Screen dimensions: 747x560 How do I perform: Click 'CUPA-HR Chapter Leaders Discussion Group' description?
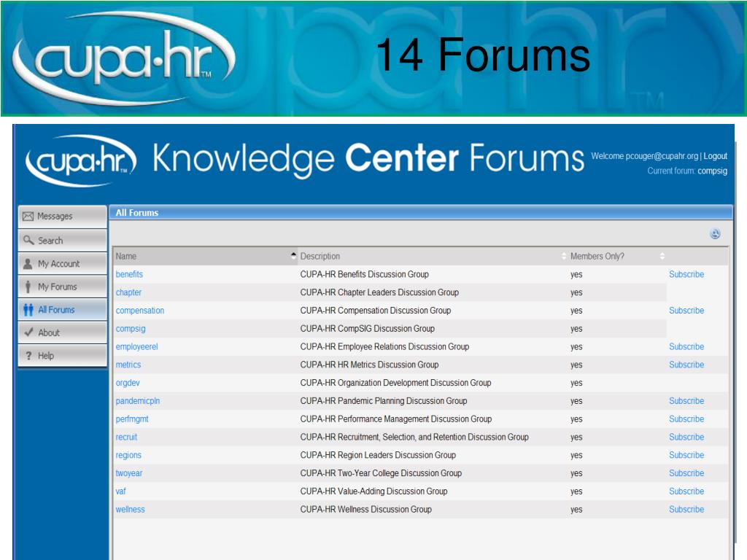pyautogui.click(x=379, y=292)
